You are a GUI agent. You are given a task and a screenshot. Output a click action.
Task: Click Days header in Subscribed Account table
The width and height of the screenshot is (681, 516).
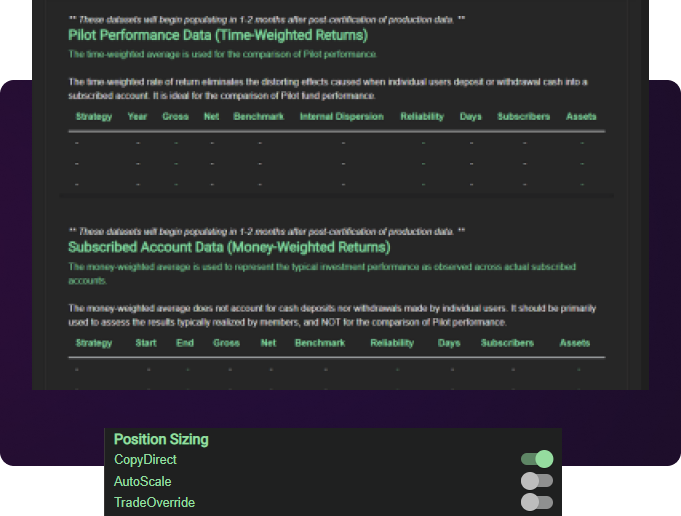(x=449, y=343)
